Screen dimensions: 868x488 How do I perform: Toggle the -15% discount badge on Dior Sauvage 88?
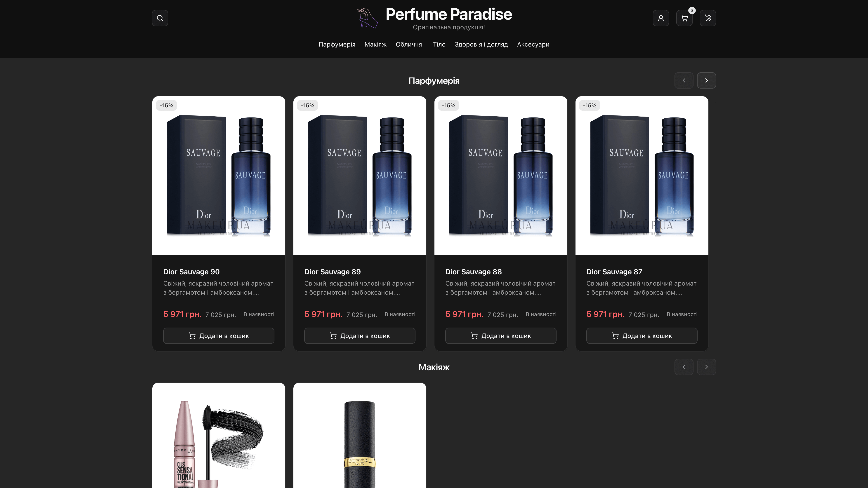(448, 105)
